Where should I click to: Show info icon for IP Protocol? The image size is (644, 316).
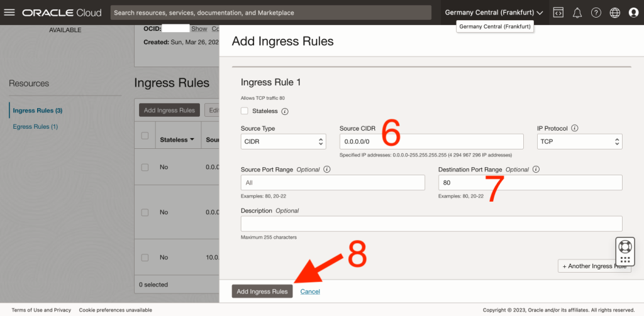click(x=575, y=128)
